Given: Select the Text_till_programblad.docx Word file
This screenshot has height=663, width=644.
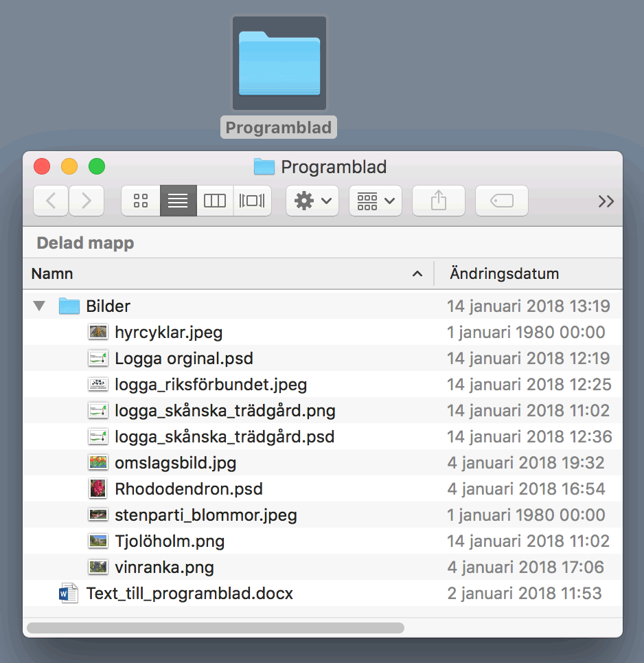Looking at the screenshot, I should point(189,594).
